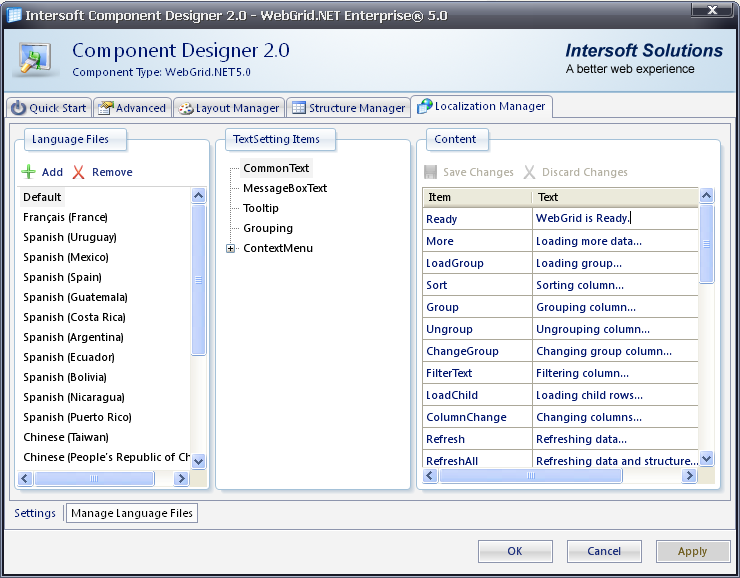Select the Manage Language Files bottom tab

coord(132,513)
